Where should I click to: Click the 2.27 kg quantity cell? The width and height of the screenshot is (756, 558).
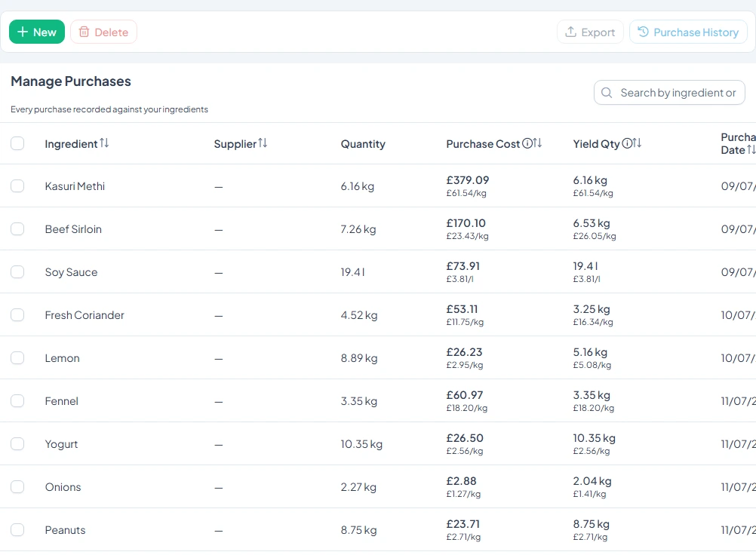click(358, 486)
